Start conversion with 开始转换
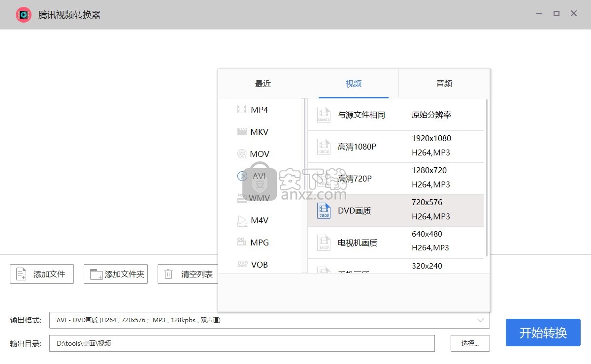Image resolution: width=591 pixels, height=364 pixels. click(x=543, y=333)
